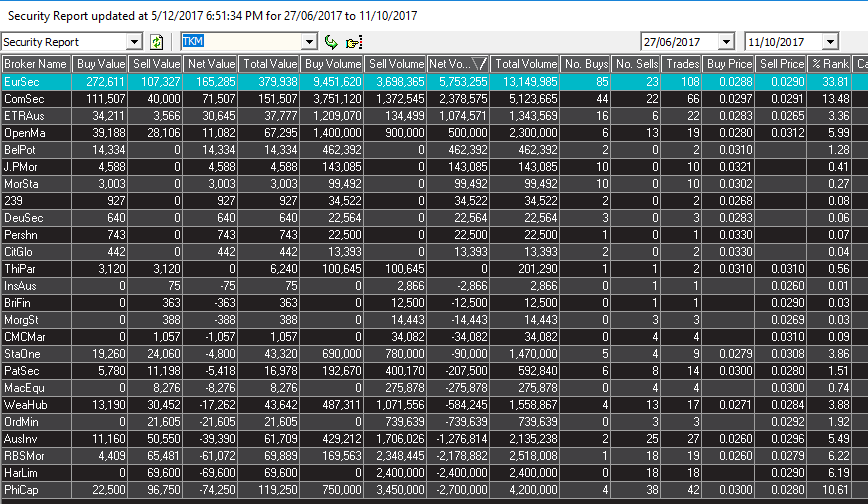Screen dimensions: 868x504
Task: Sort by No. Buys column header
Action: coord(586,64)
